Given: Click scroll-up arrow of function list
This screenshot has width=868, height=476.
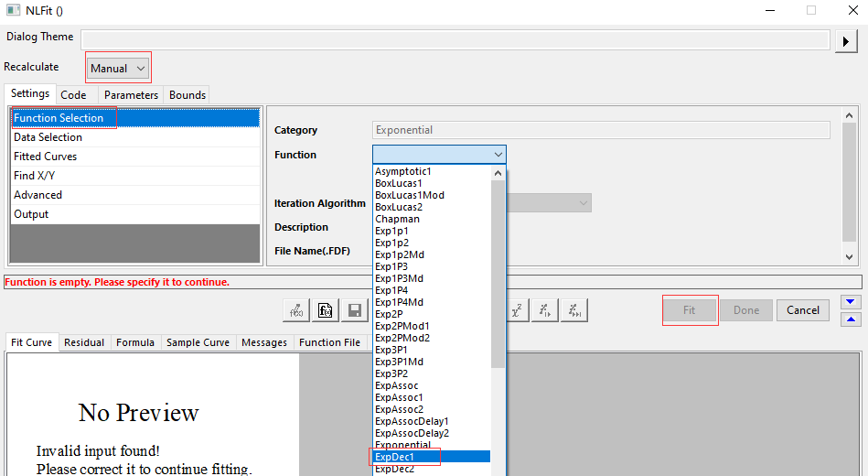Looking at the screenshot, I should [498, 173].
